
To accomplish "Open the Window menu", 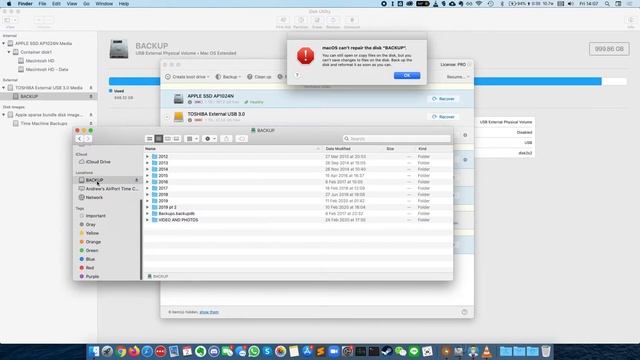I will [104, 4].
